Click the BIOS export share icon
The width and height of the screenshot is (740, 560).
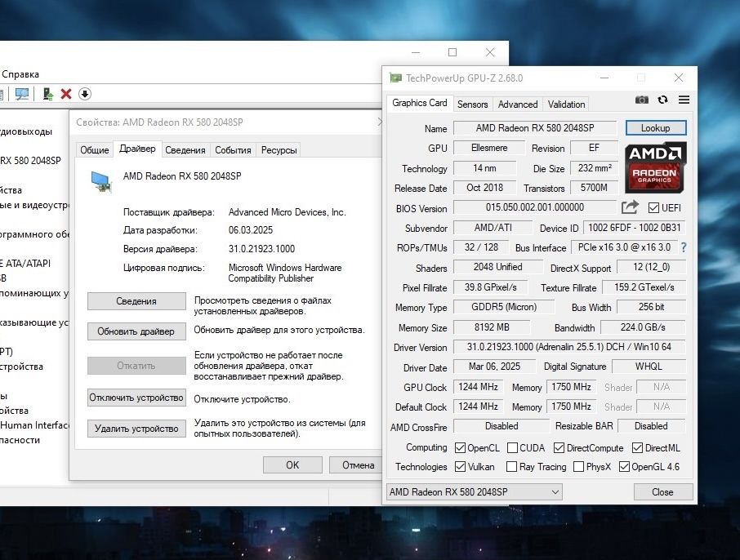[x=630, y=207]
